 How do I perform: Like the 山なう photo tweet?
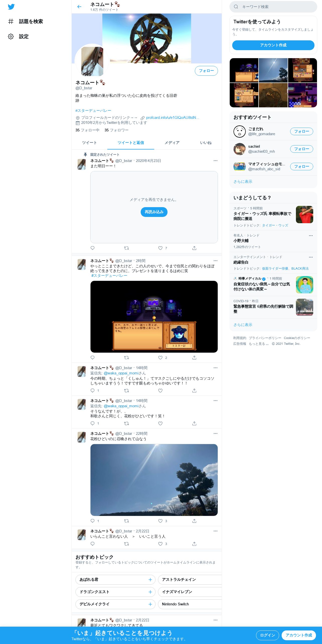(x=160, y=521)
